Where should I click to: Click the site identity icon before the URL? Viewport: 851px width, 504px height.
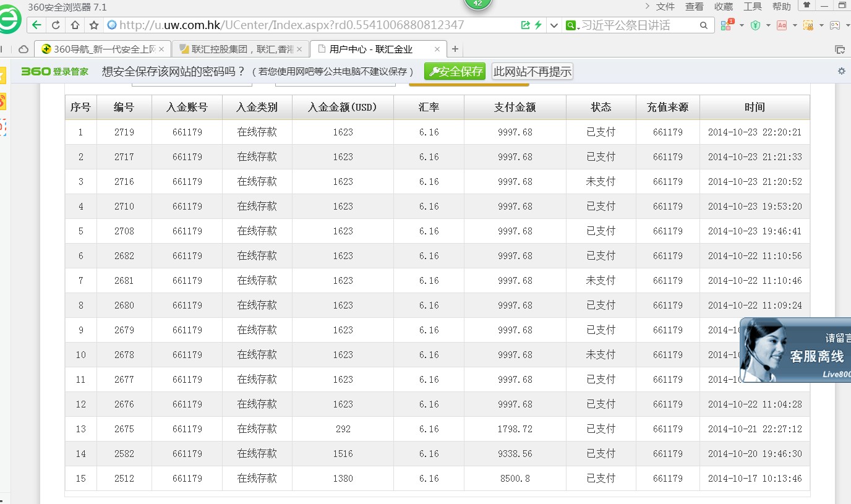pos(112,25)
